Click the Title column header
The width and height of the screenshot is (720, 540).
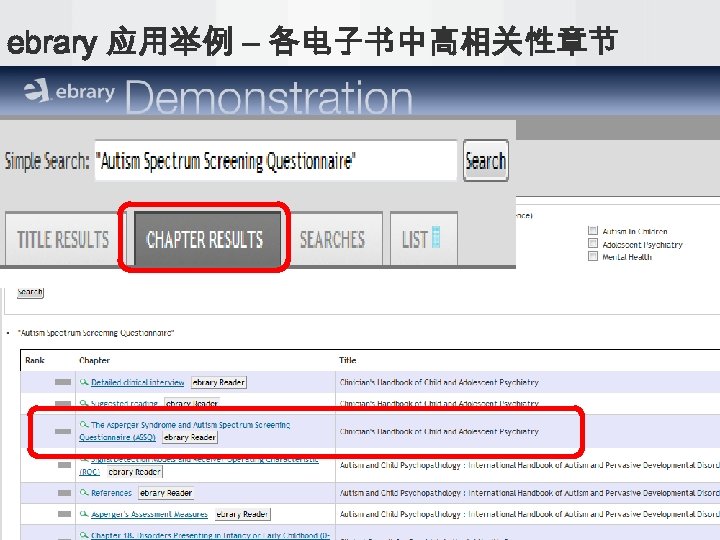(x=348, y=360)
